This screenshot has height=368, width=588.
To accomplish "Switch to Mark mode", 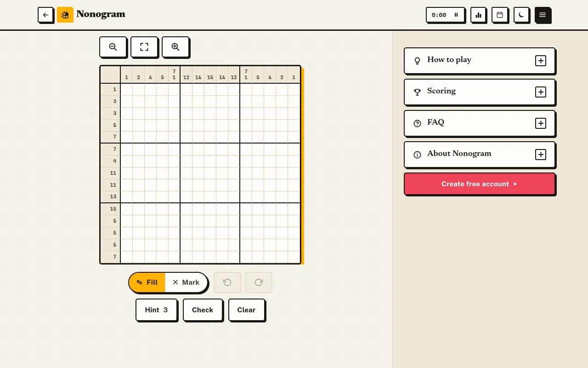I will (186, 282).
